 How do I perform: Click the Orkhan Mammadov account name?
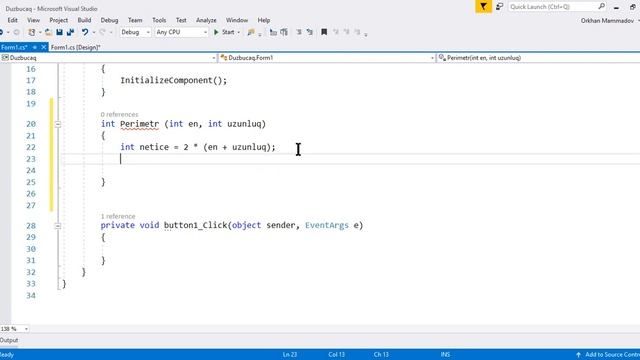coord(607,20)
